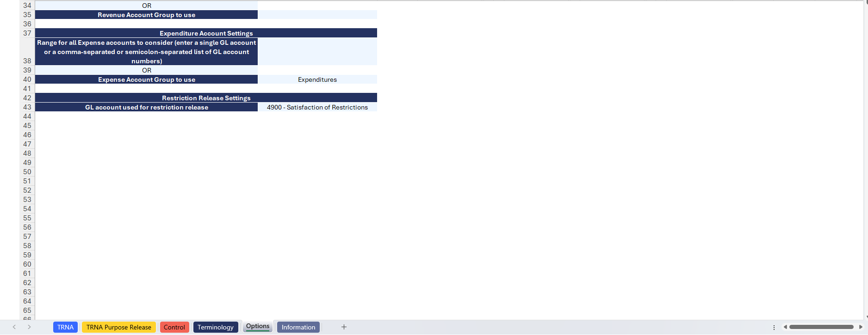Image resolution: width=868 pixels, height=335 pixels.
Task: Click the horizontal scrollbar thumb
Action: (x=821, y=327)
